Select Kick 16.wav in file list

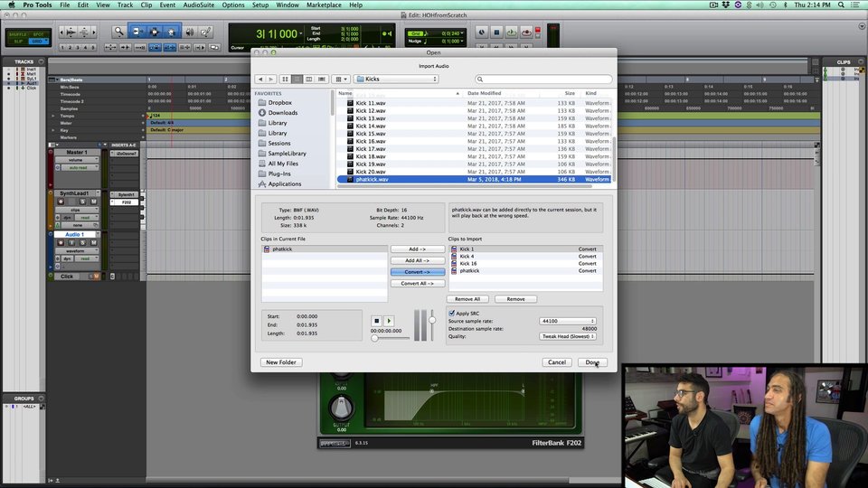click(475, 141)
